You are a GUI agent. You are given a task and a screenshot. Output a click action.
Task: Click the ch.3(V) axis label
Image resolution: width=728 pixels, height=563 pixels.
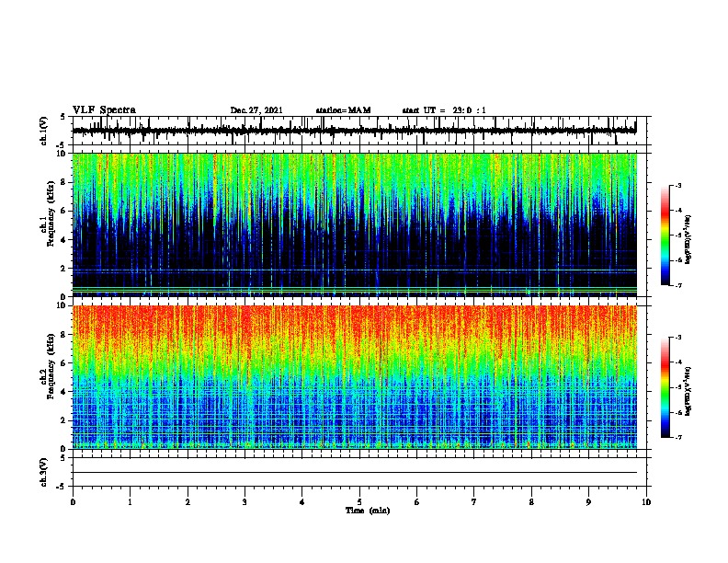point(44,472)
